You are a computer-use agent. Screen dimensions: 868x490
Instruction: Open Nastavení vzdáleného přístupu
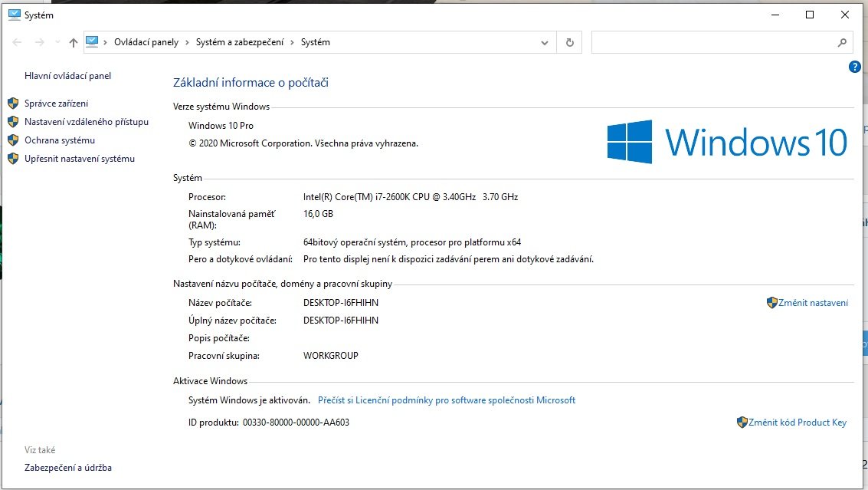[86, 122]
